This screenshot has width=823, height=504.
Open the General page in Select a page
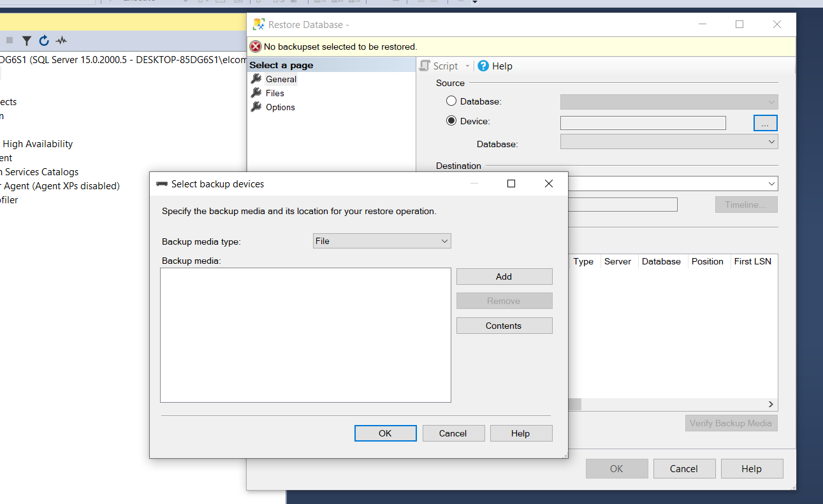point(280,80)
